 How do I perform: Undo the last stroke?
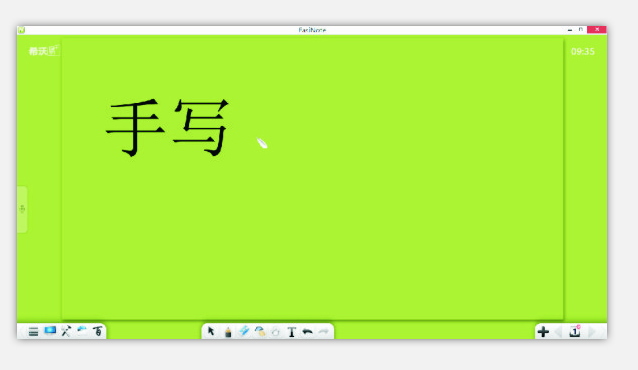pyautogui.click(x=308, y=332)
